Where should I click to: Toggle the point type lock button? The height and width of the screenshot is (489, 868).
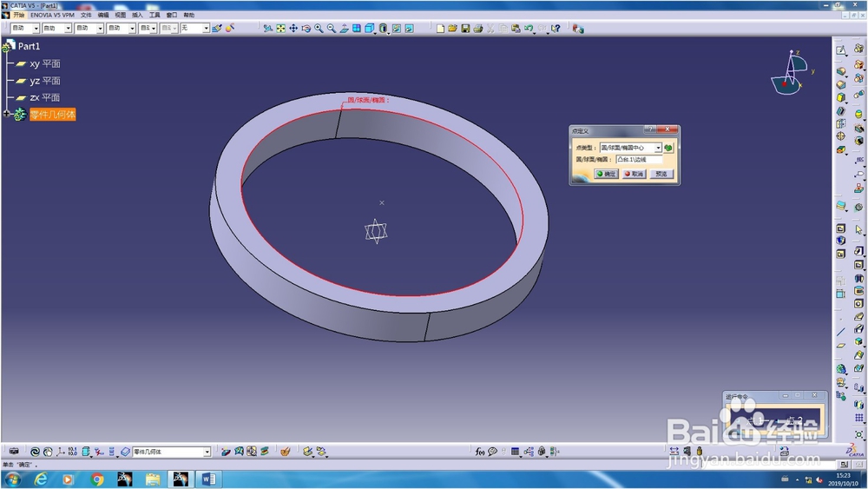pyautogui.click(x=668, y=148)
